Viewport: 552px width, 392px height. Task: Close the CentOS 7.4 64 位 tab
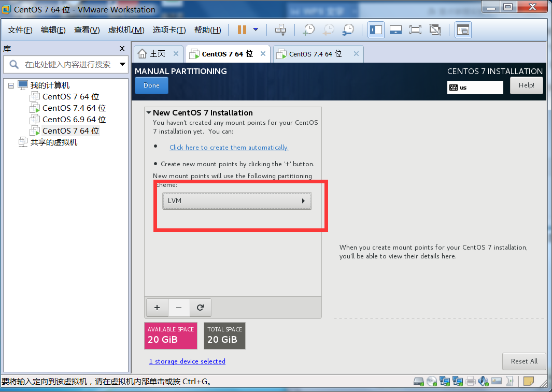pyautogui.click(x=356, y=53)
